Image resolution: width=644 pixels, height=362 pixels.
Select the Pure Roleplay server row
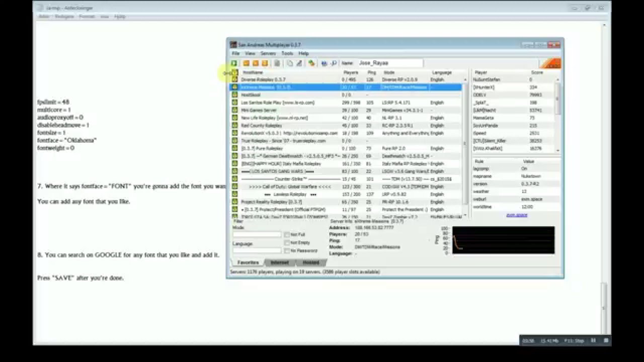(x=346, y=148)
